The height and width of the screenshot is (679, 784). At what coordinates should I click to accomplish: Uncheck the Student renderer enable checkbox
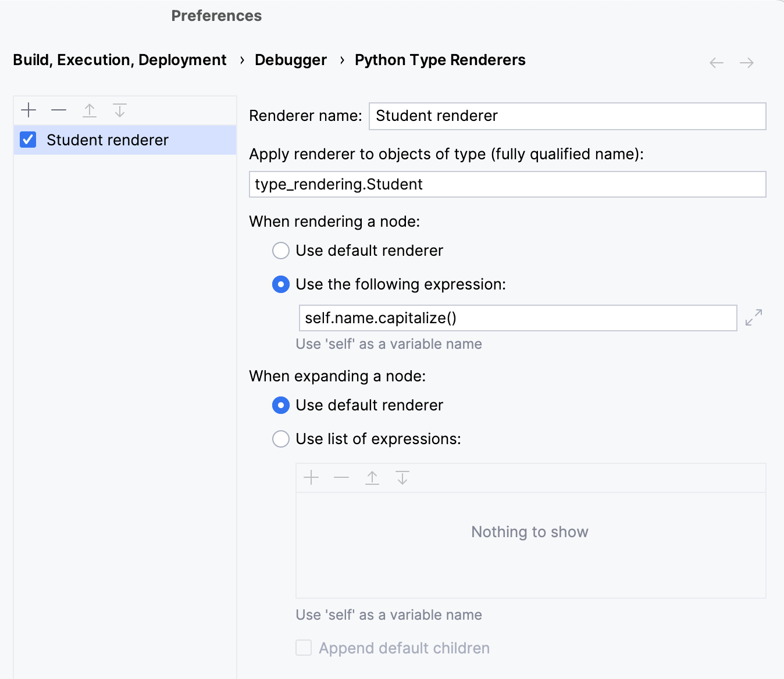point(27,140)
